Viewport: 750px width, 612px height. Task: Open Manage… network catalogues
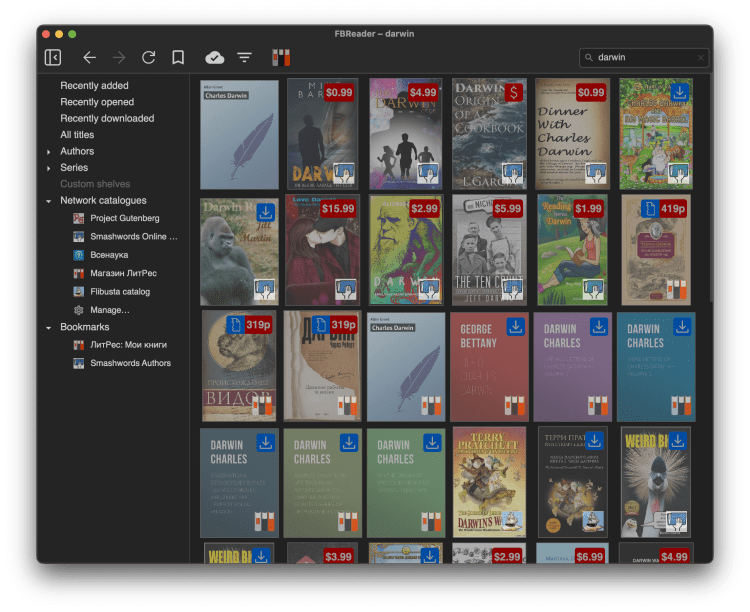pos(110,310)
